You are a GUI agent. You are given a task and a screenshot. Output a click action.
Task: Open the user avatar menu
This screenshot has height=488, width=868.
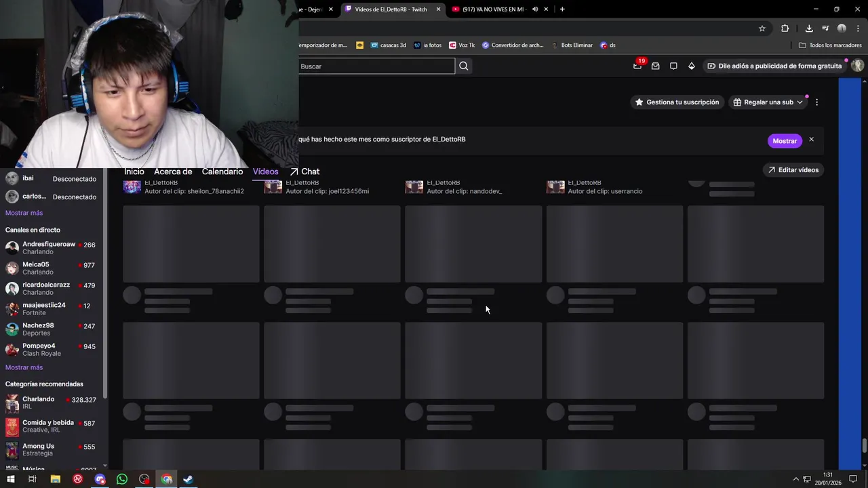(857, 66)
